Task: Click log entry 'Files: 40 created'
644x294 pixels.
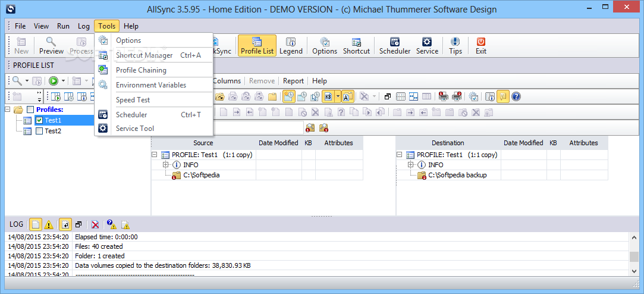Action: click(99, 246)
